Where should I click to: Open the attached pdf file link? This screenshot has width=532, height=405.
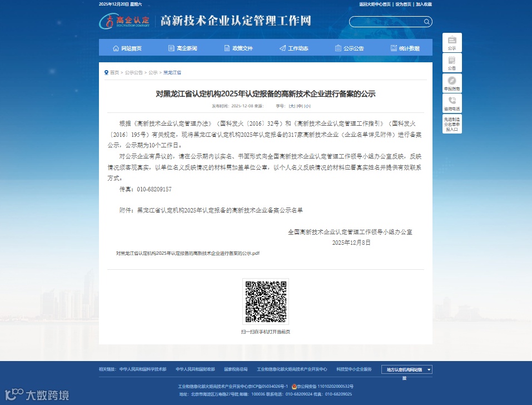click(x=188, y=253)
